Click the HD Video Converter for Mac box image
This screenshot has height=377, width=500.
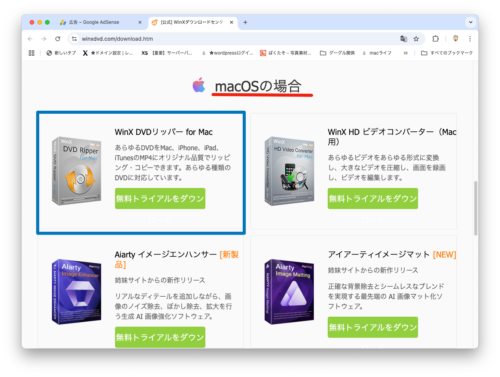point(289,171)
